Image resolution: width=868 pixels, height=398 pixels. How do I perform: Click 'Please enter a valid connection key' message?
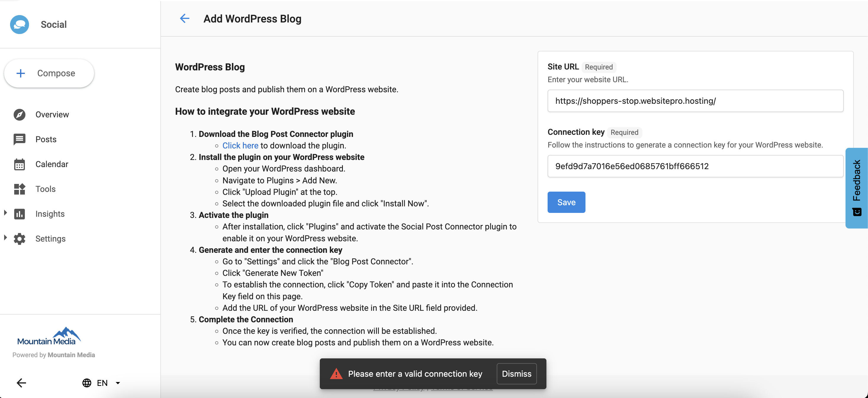coord(415,374)
